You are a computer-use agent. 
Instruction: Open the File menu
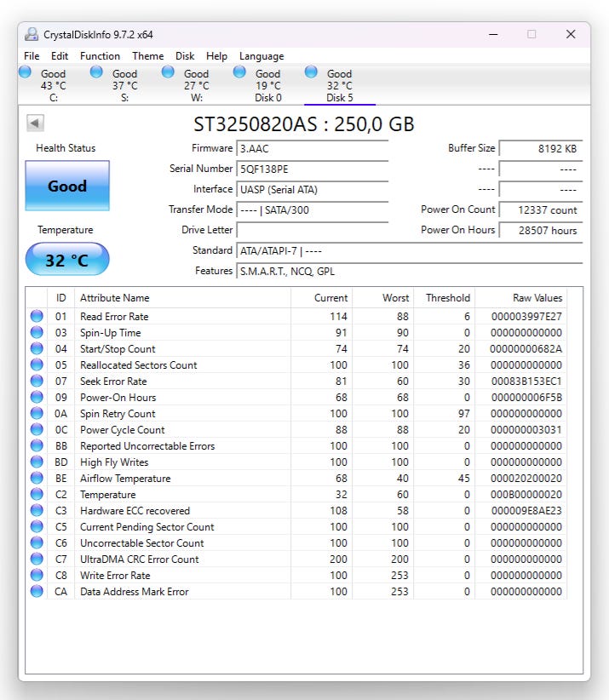coord(32,56)
